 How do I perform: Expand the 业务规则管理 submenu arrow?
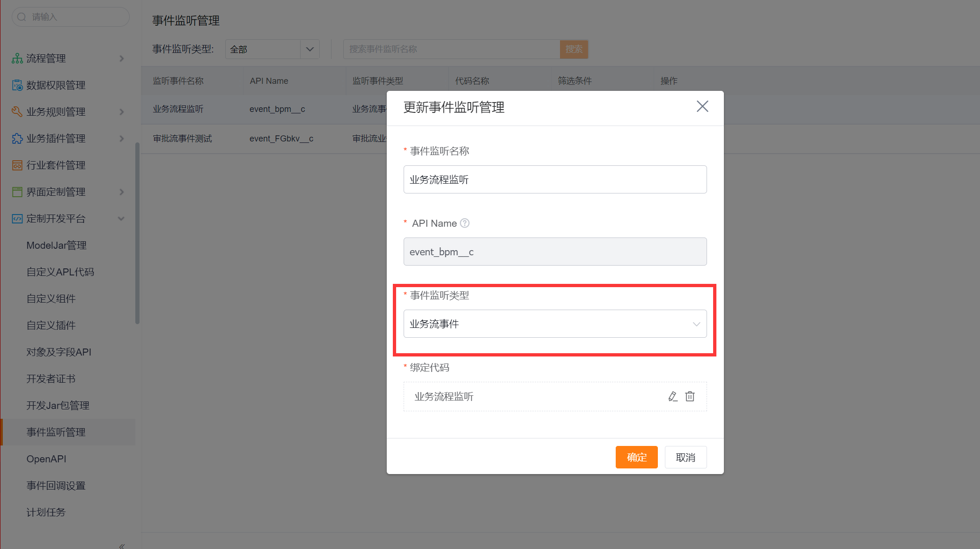(122, 112)
